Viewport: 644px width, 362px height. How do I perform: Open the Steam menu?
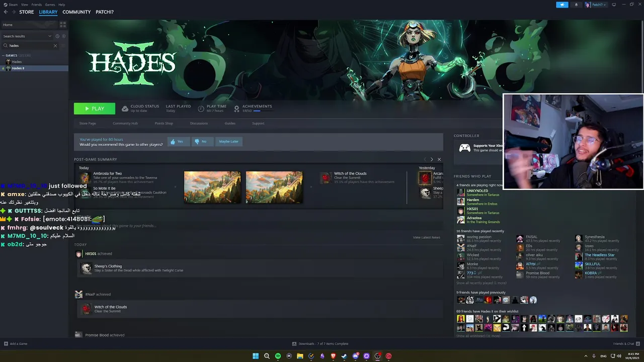(12, 5)
